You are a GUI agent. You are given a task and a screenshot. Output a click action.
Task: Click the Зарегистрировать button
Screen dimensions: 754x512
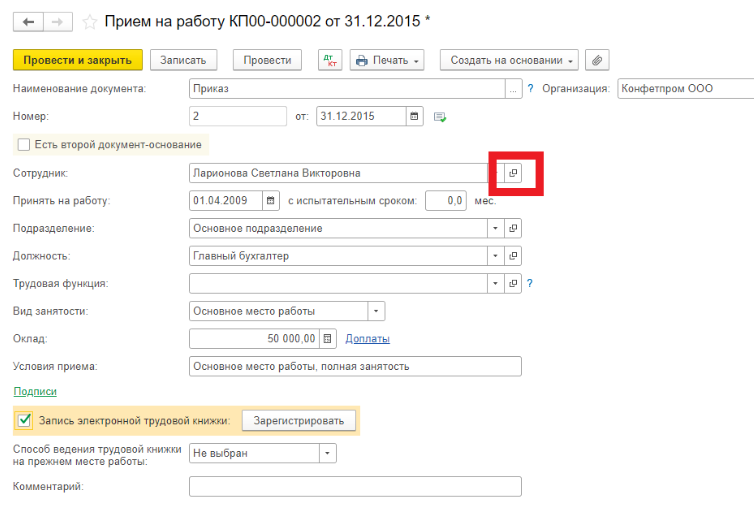click(299, 421)
